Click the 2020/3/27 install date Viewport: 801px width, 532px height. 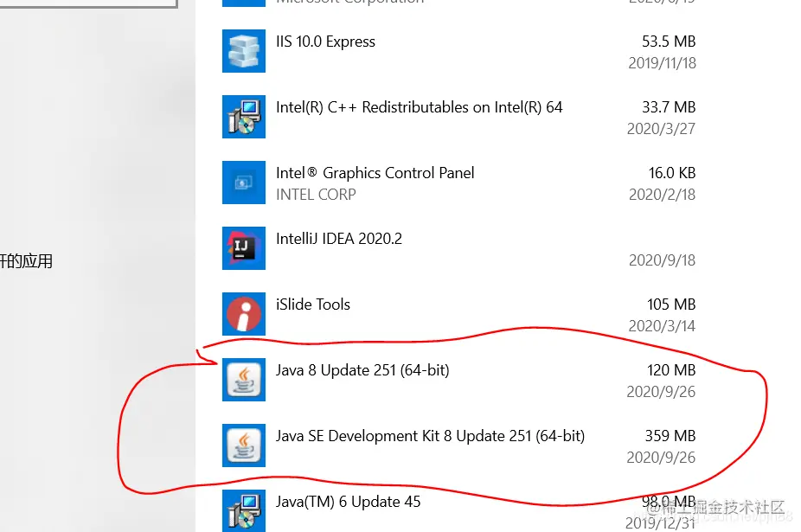[661, 129]
